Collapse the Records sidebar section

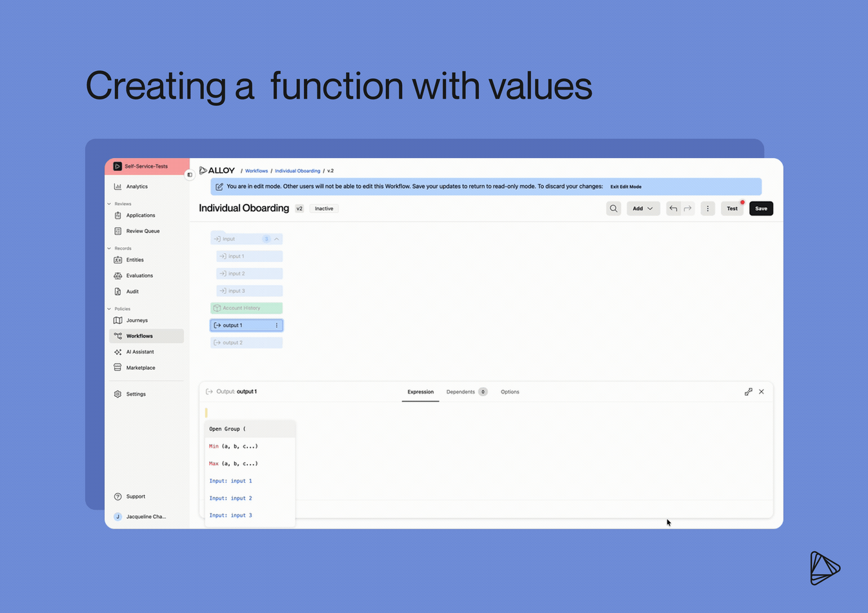tap(109, 248)
